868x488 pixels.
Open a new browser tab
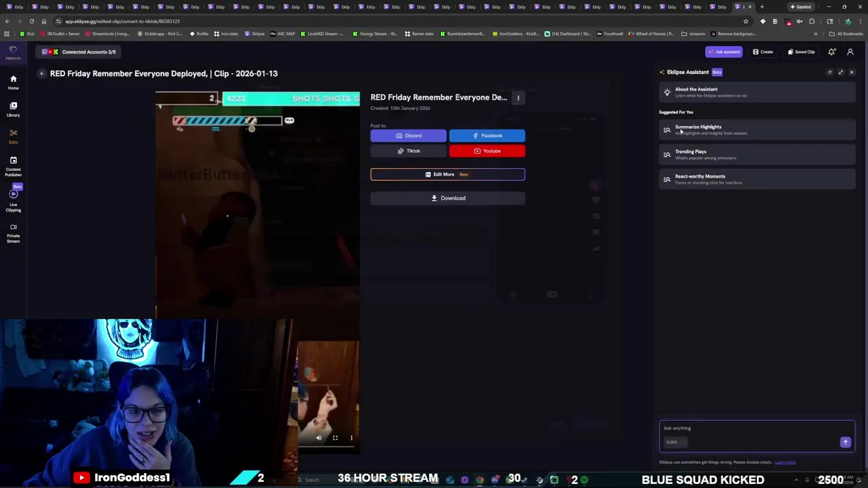click(762, 7)
